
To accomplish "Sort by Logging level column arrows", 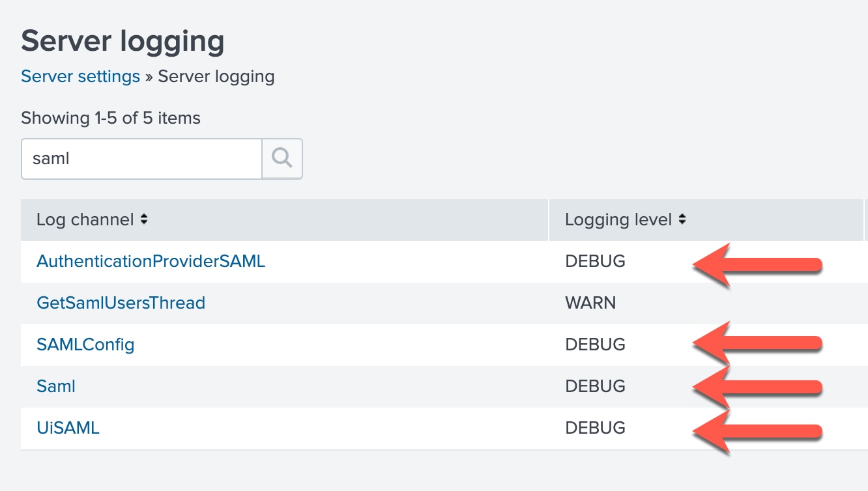I will click(682, 220).
